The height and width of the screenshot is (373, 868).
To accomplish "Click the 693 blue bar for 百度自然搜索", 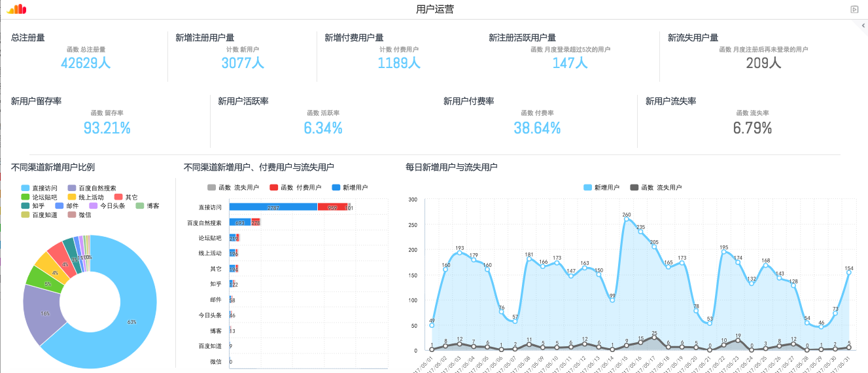I will coord(240,222).
